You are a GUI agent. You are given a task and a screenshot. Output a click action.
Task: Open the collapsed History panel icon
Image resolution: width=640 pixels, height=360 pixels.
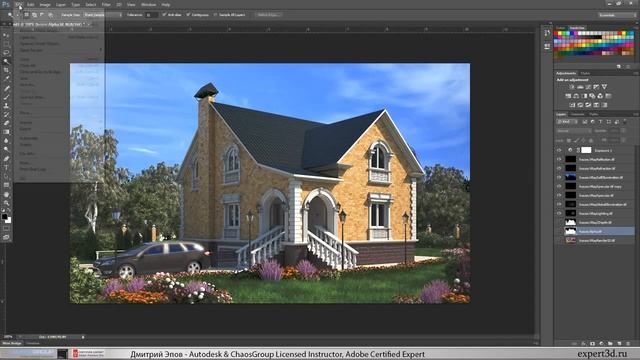[547, 33]
